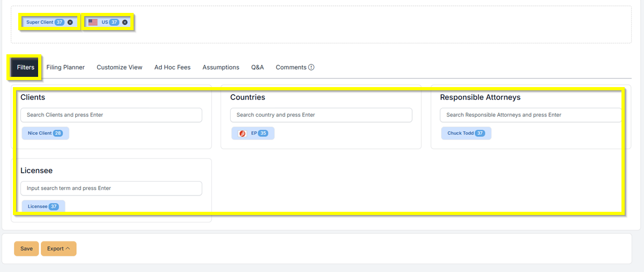644x272 pixels.
Task: Remove the US country filter chip
Action: tap(125, 23)
